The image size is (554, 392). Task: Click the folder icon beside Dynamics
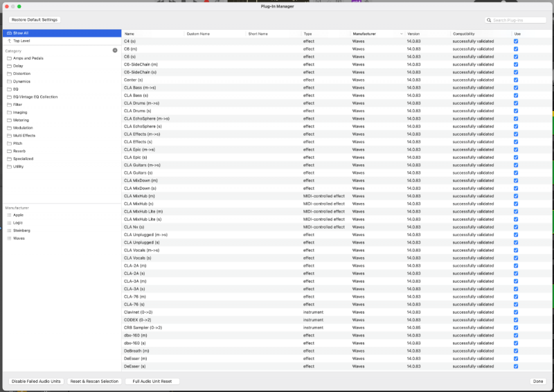point(9,82)
